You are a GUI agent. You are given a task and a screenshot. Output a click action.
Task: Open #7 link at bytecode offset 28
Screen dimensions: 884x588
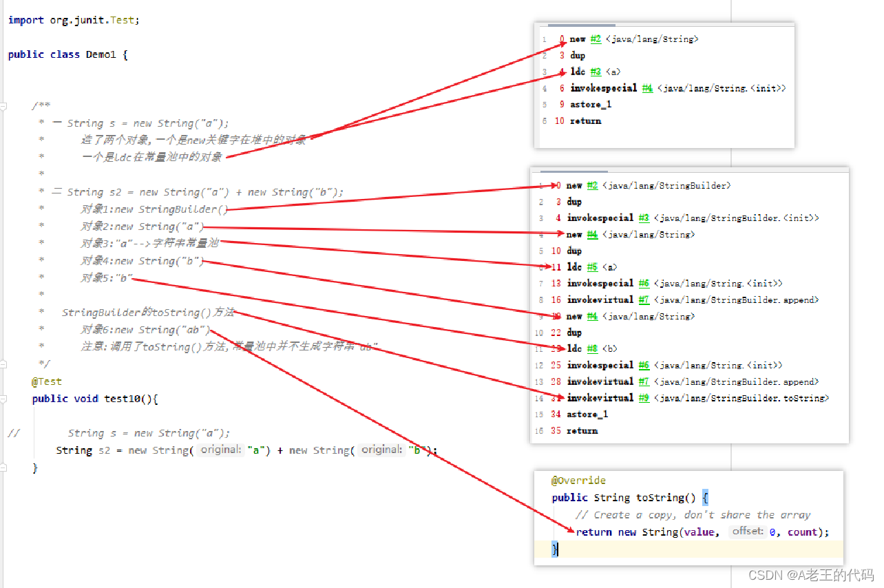[644, 381]
